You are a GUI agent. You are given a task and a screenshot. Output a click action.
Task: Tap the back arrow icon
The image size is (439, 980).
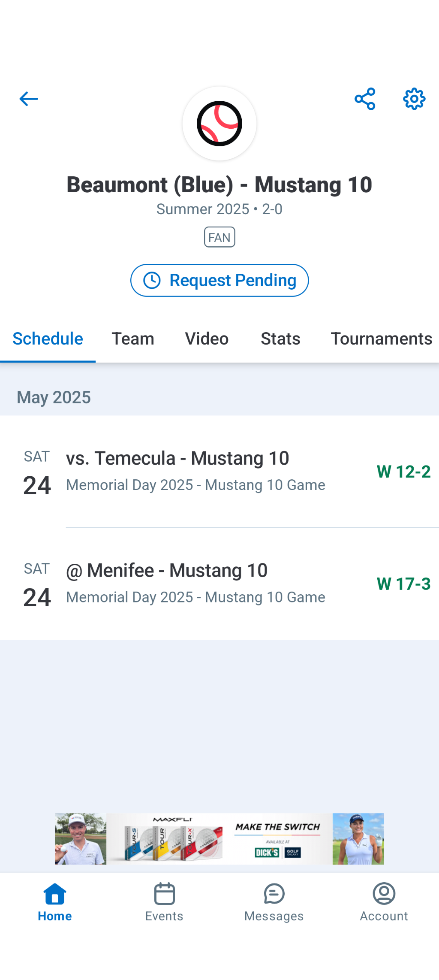[29, 99]
